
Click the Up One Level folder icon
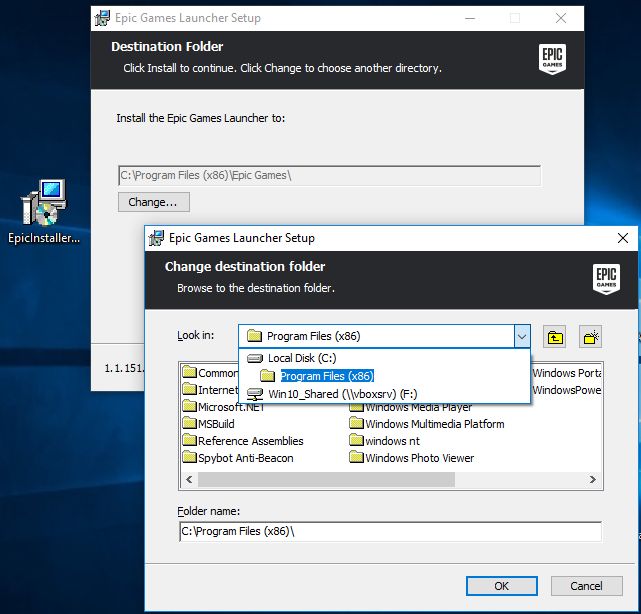[554, 337]
